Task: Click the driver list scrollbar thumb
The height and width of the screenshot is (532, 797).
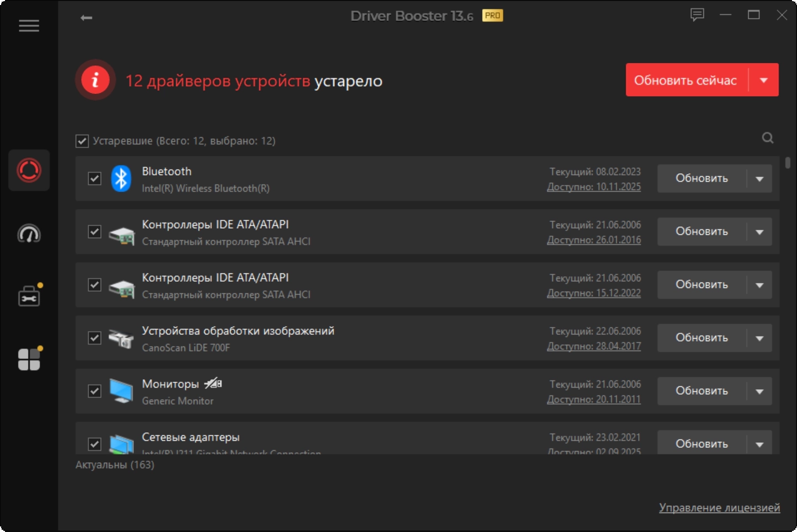Action: click(788, 163)
